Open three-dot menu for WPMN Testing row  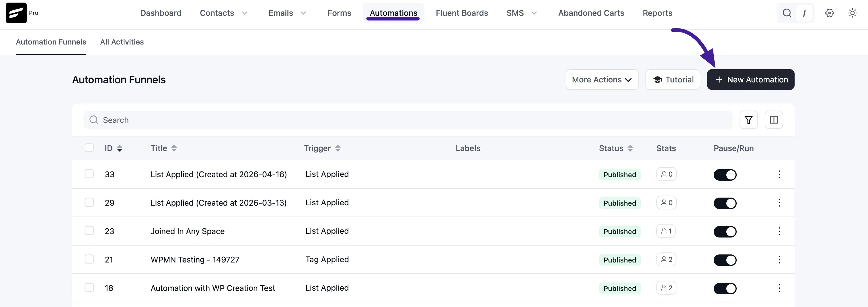[779, 259]
